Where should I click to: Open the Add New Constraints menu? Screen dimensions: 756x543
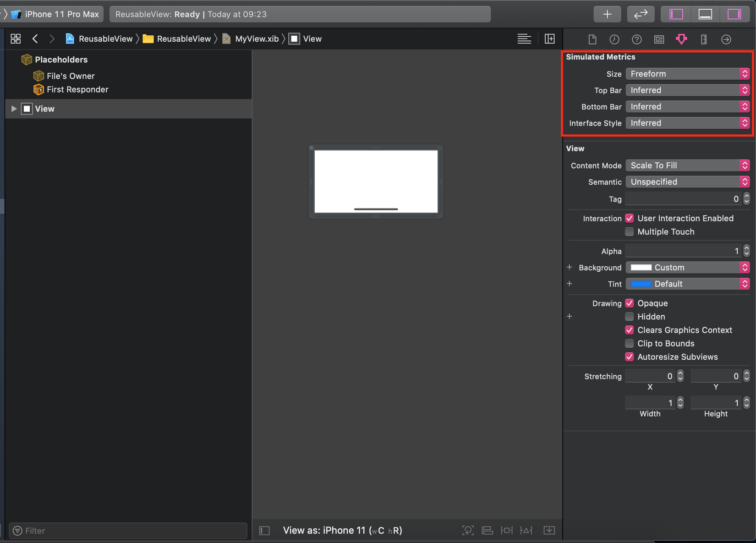click(507, 531)
